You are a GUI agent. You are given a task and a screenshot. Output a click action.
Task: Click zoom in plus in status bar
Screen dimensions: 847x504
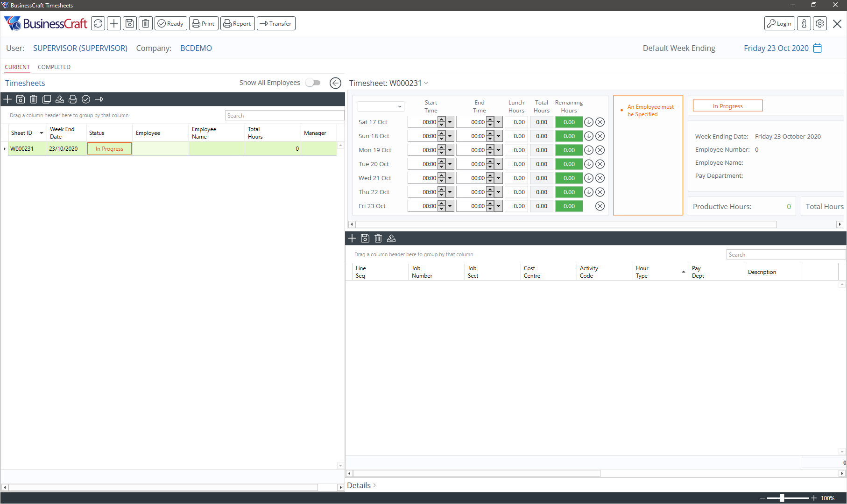(x=814, y=498)
